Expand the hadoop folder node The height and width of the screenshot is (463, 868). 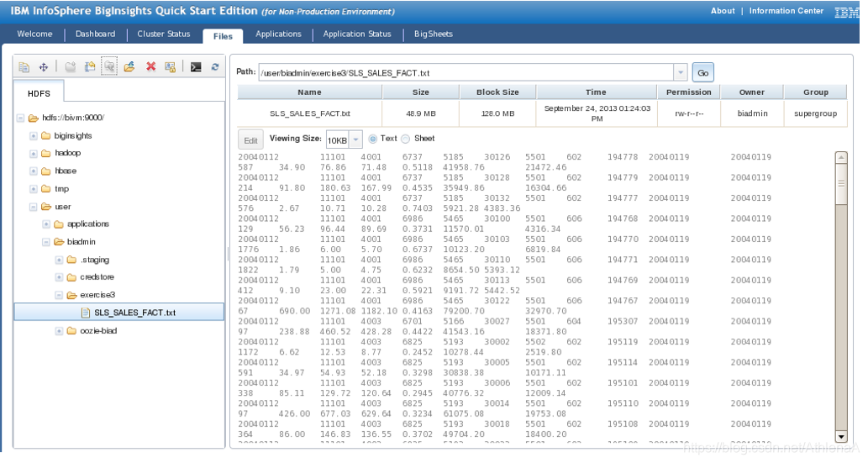pyautogui.click(x=34, y=154)
